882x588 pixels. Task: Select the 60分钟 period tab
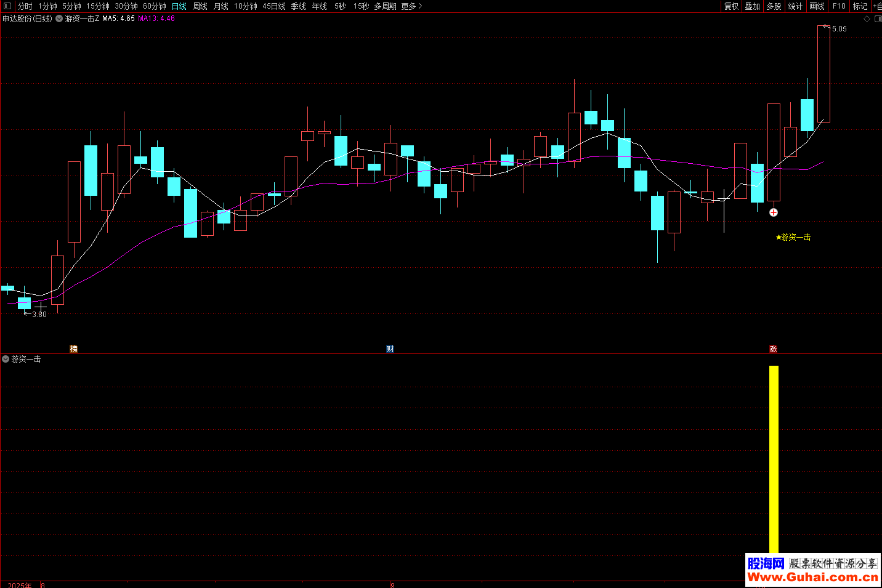154,6
